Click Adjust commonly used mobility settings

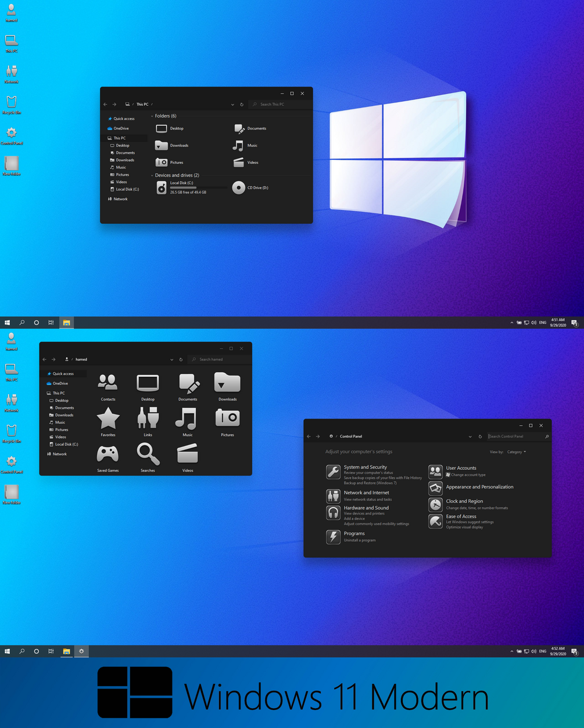[377, 524]
